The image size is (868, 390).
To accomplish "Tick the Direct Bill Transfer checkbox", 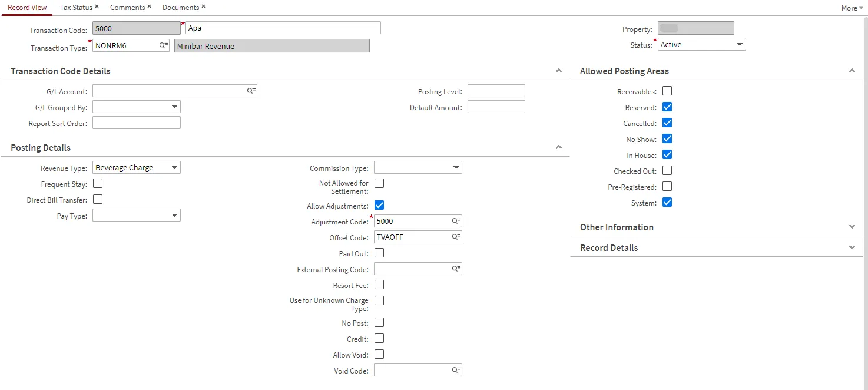I will 98,199.
